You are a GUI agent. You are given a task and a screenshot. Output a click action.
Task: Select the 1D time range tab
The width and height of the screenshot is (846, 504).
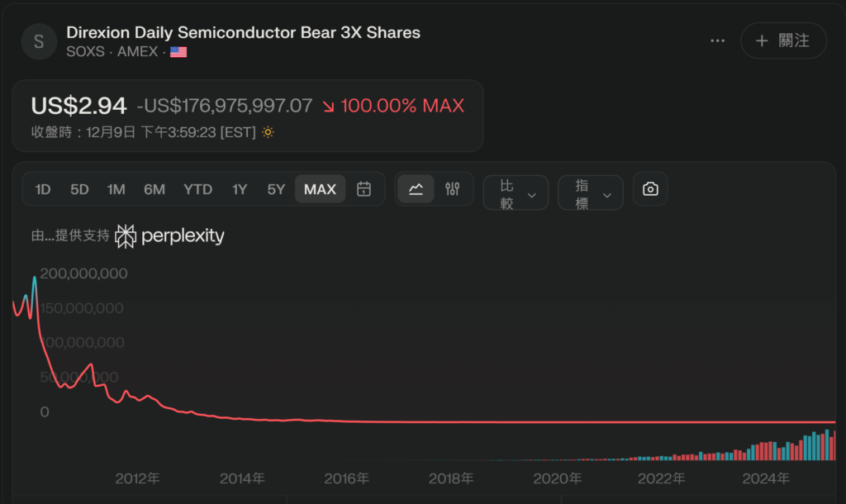[x=43, y=189]
